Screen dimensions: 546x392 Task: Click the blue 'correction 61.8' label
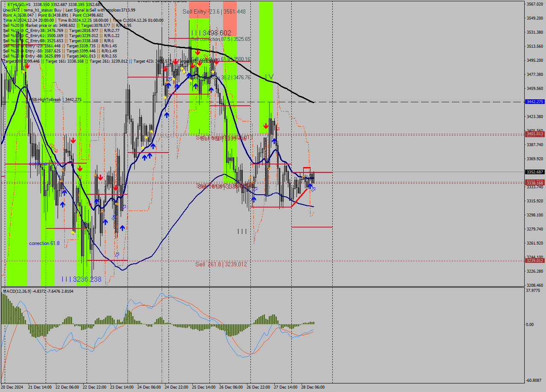click(x=44, y=243)
